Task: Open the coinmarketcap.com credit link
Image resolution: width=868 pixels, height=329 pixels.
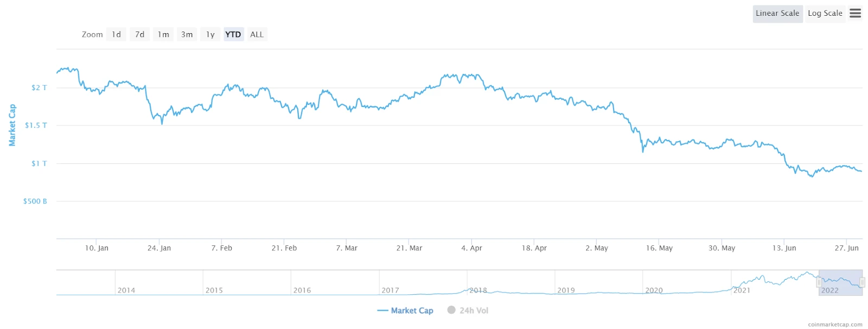Action: pos(835,324)
